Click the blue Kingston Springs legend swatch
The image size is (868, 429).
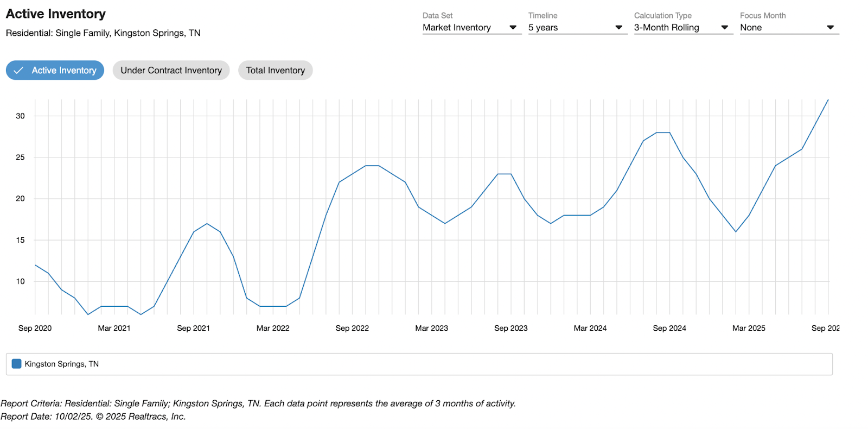click(17, 364)
